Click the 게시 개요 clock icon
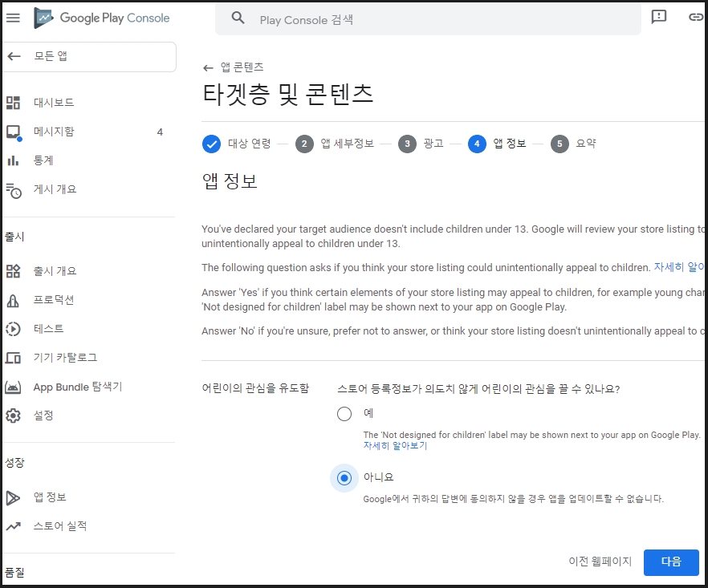 (14, 190)
